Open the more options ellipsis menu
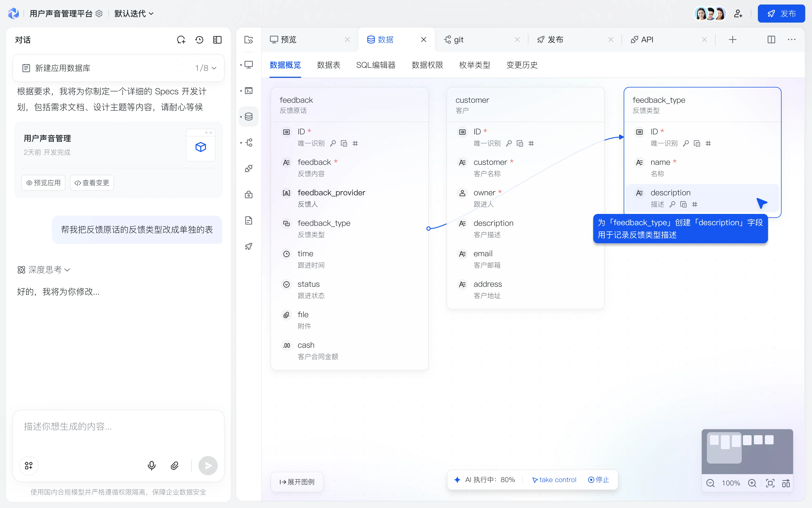 click(792, 40)
